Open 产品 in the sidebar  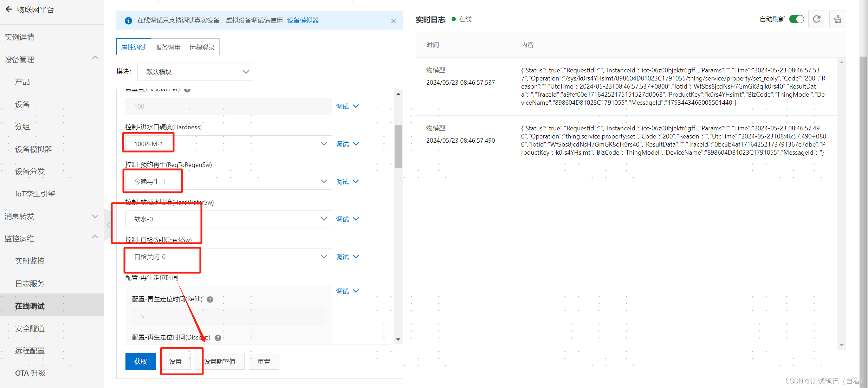click(x=22, y=82)
